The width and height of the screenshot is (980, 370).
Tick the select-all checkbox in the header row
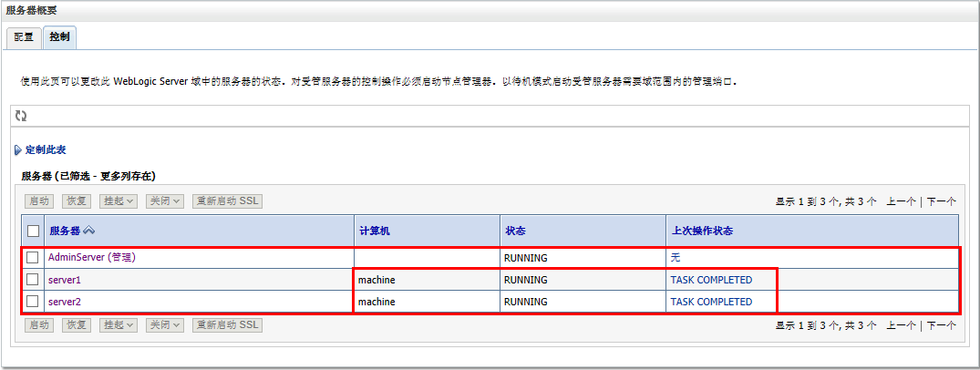point(33,231)
